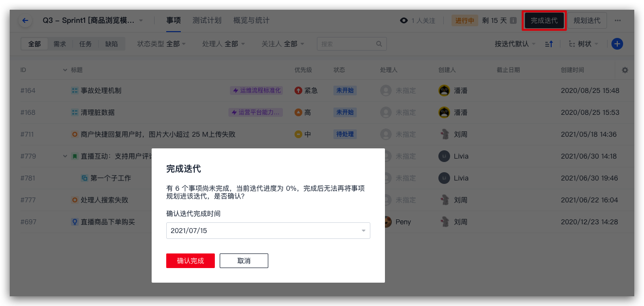The width and height of the screenshot is (644, 306).
Task: Switch to the 概览与统计 tab
Action: coord(251,20)
